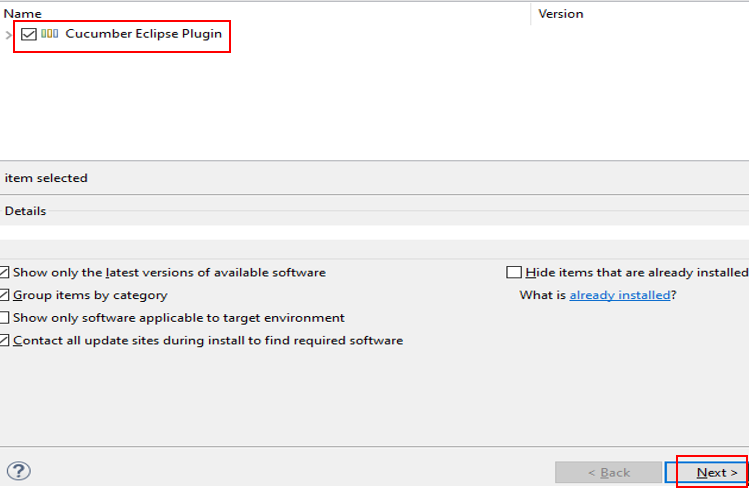Image resolution: width=751 pixels, height=491 pixels.
Task: Uncheck the Cucumber Eclipse Plugin checkbox
Action: point(29,34)
